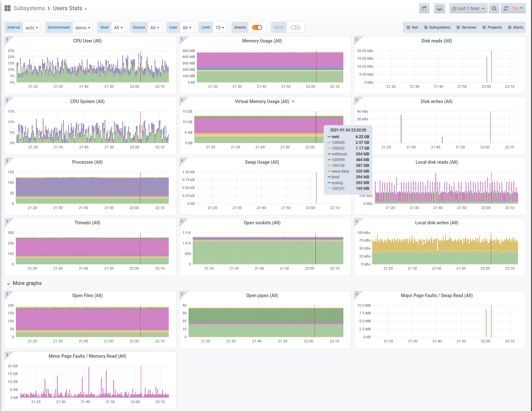Image resolution: width=532 pixels, height=411 pixels.
Task: Click the Subsystems breadcrumb link
Action: point(29,8)
